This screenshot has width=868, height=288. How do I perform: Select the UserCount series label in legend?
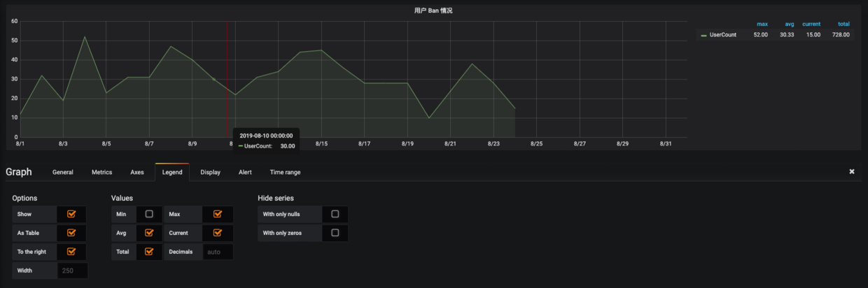(x=723, y=35)
